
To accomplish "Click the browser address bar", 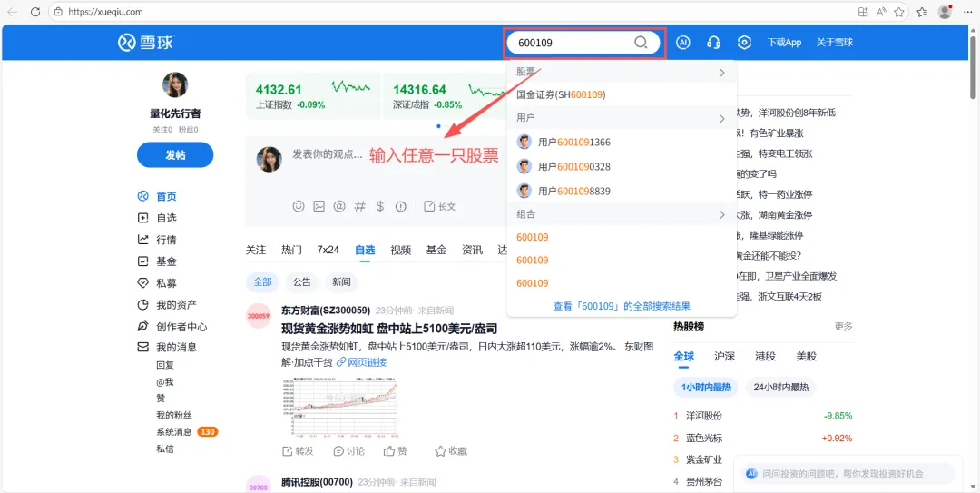I will 450,11.
